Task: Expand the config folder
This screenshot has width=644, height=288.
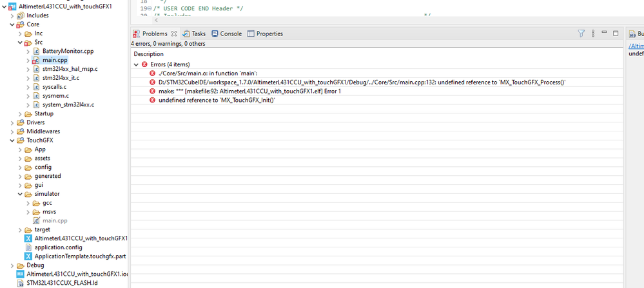Action: (20, 168)
